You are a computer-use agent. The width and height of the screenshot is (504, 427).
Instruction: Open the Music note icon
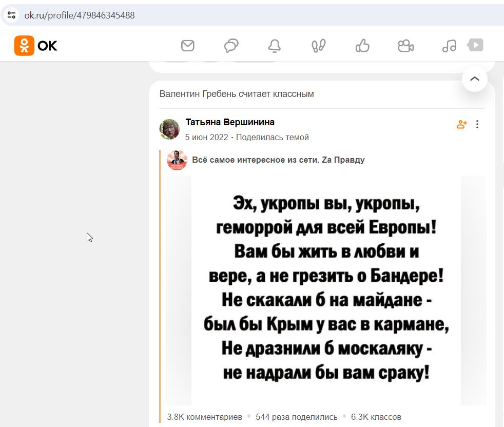pyautogui.click(x=449, y=46)
